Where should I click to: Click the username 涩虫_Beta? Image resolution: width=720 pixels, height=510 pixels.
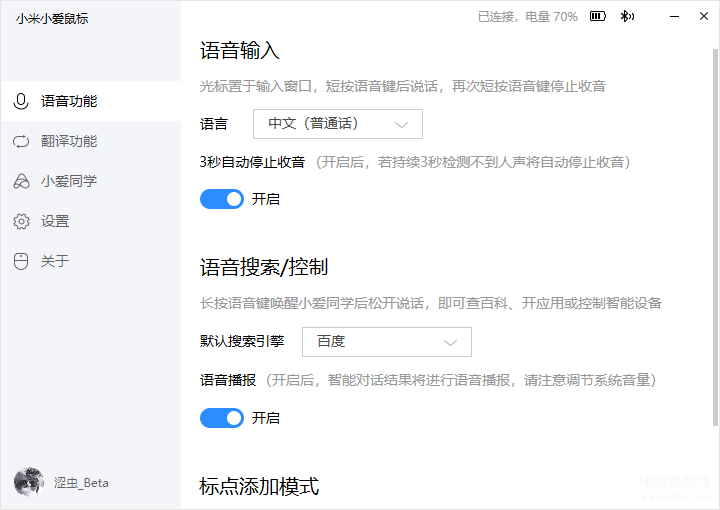pos(81,483)
